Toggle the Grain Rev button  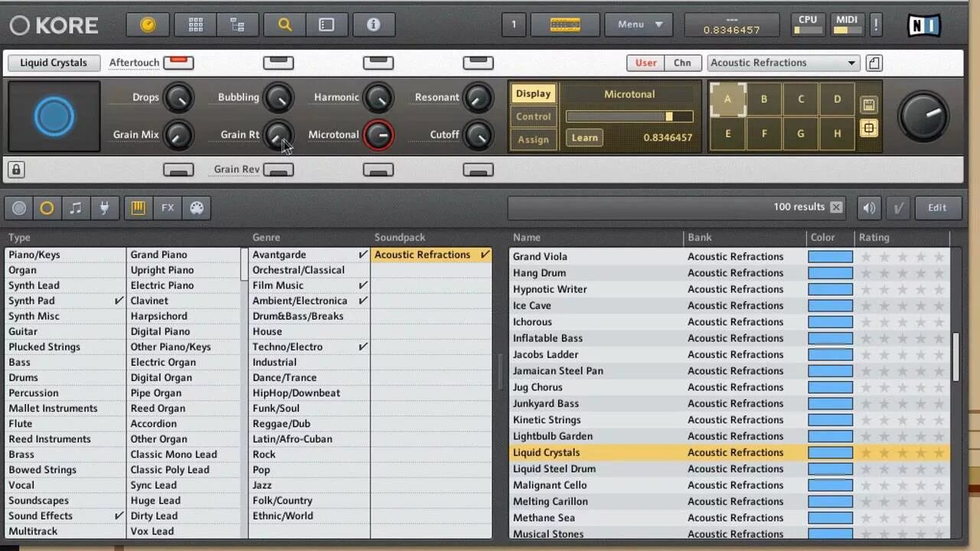(x=279, y=170)
